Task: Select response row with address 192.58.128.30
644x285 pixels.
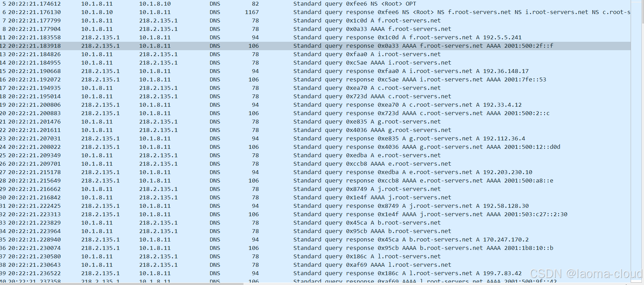Action: [x=315, y=206]
